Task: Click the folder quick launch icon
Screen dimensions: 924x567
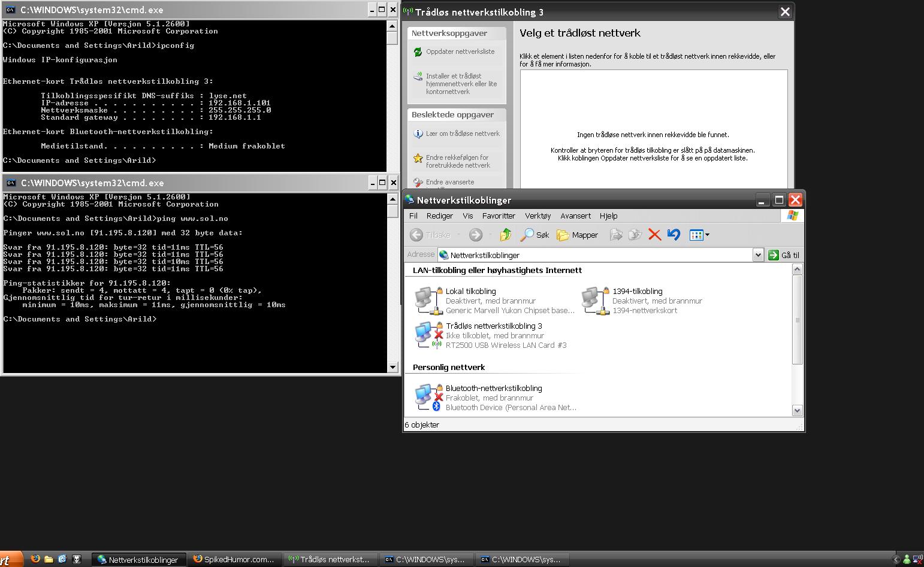Action: [x=49, y=559]
